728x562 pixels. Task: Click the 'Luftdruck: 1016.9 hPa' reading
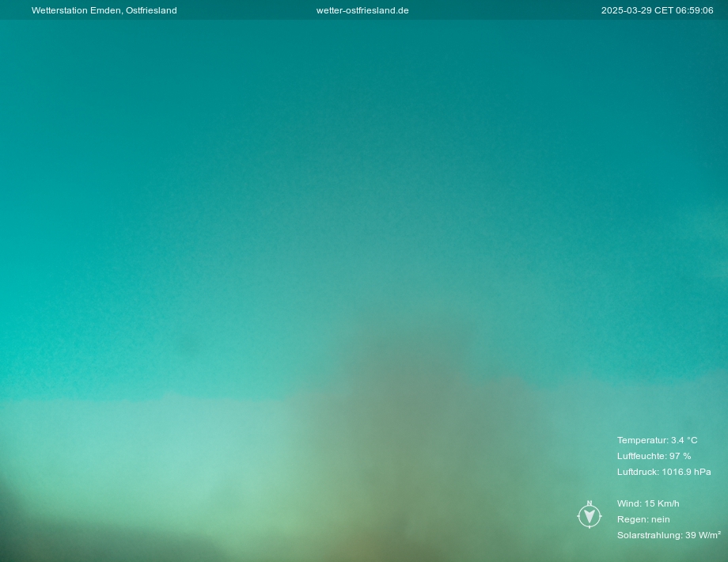click(x=664, y=472)
